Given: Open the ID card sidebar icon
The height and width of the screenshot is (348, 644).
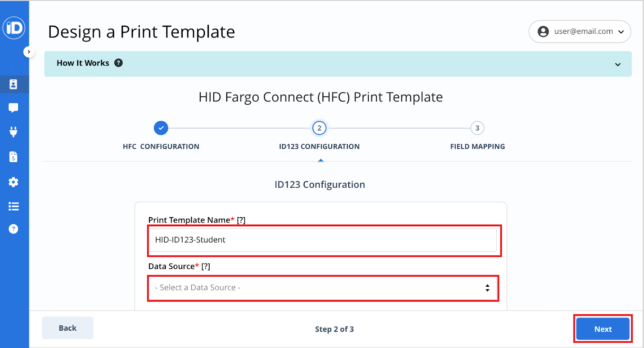Looking at the screenshot, I should tap(13, 84).
